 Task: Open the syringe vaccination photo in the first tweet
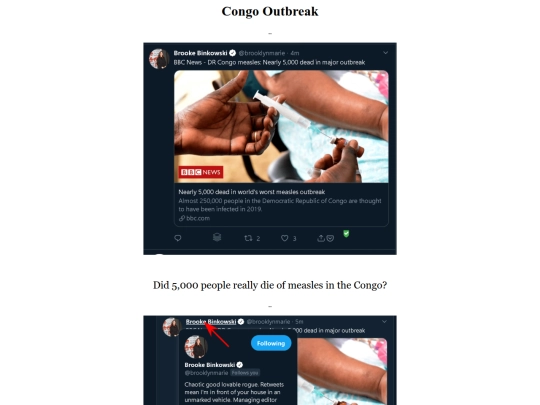pos(281,126)
